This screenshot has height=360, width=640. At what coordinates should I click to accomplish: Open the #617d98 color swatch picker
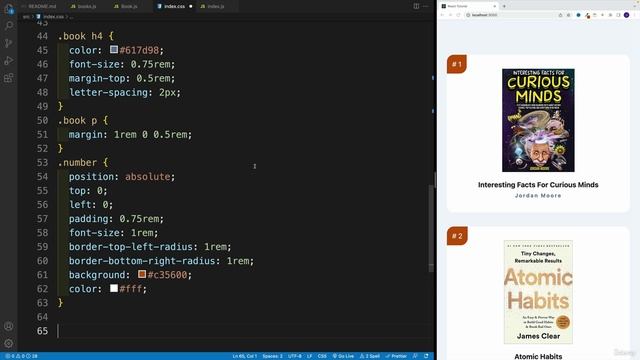(x=114, y=50)
